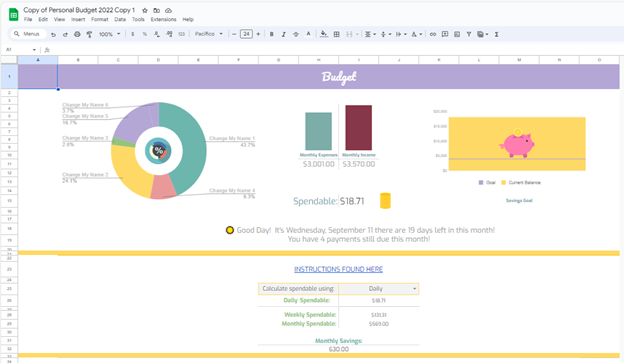Open vertical align dropdown
624x363 pixels.
(386, 34)
